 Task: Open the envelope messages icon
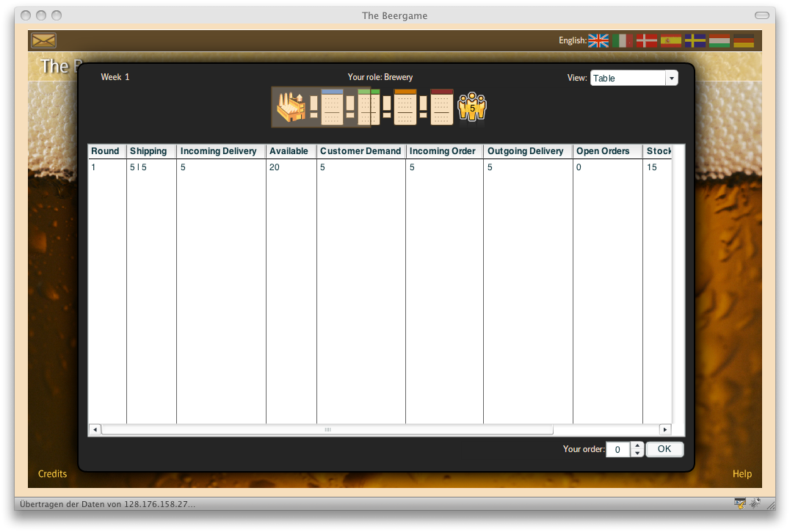point(43,40)
